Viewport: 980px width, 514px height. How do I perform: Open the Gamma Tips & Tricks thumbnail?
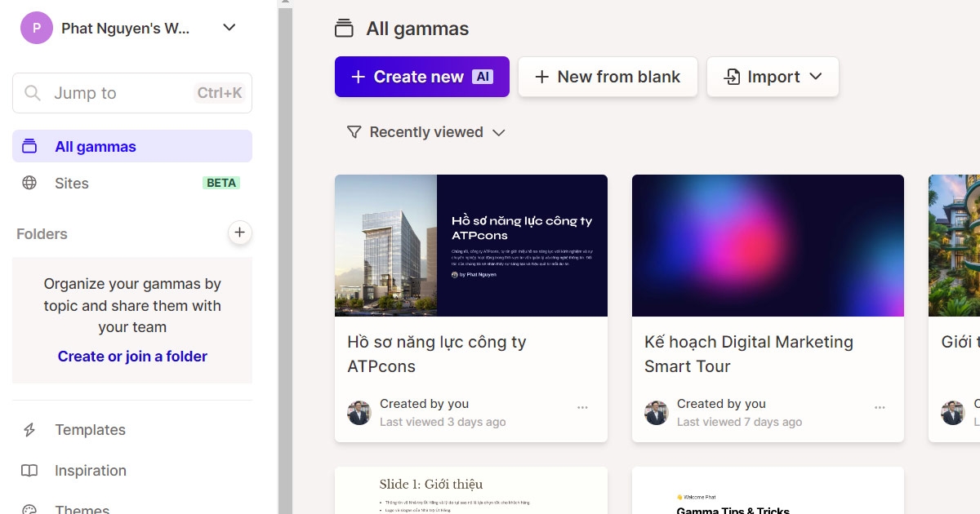pyautogui.click(x=768, y=490)
